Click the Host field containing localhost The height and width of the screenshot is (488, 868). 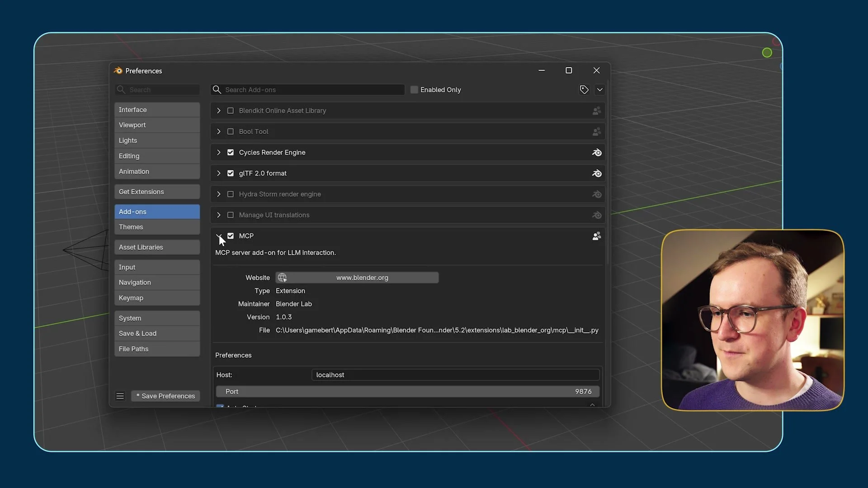pyautogui.click(x=455, y=375)
